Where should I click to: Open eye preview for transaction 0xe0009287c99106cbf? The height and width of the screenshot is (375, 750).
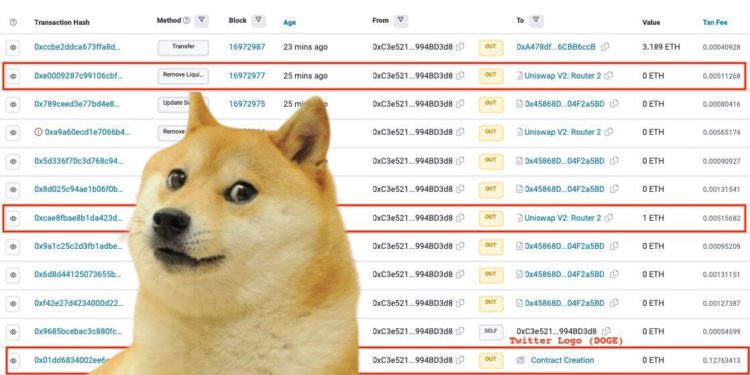[13, 76]
